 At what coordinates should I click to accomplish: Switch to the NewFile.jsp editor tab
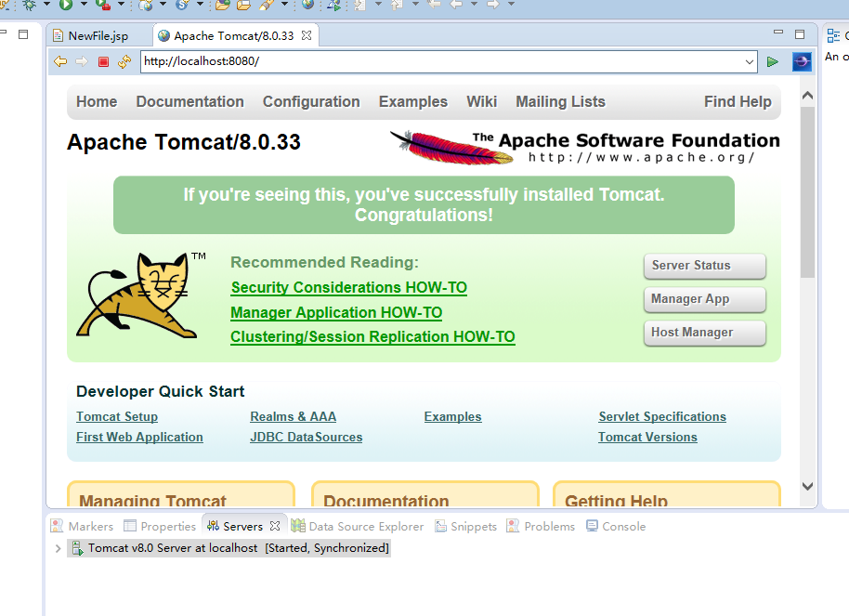click(x=98, y=35)
